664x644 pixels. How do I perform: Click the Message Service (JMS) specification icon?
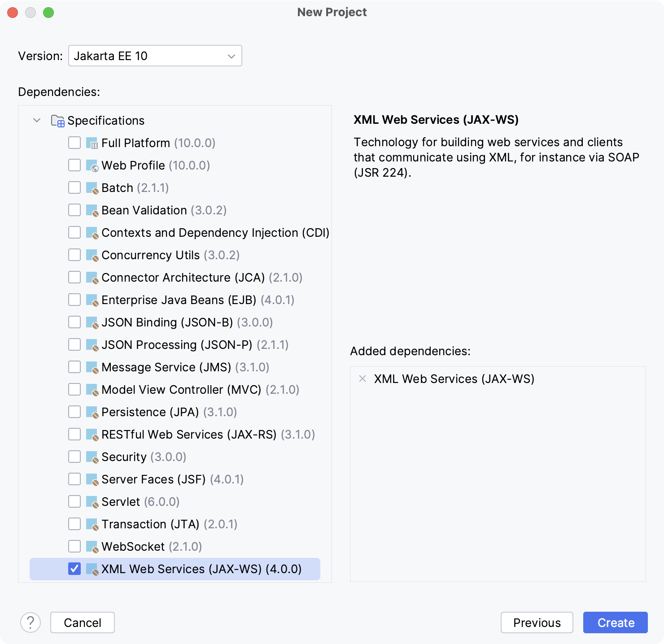click(91, 367)
